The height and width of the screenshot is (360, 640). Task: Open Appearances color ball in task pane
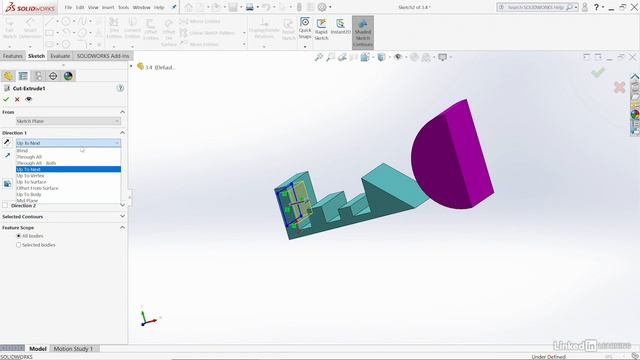tap(635, 114)
